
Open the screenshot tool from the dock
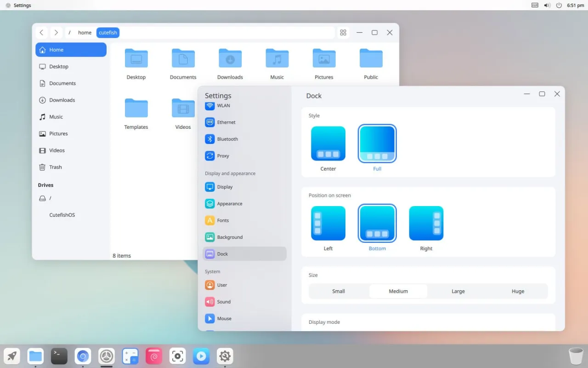[x=177, y=356]
